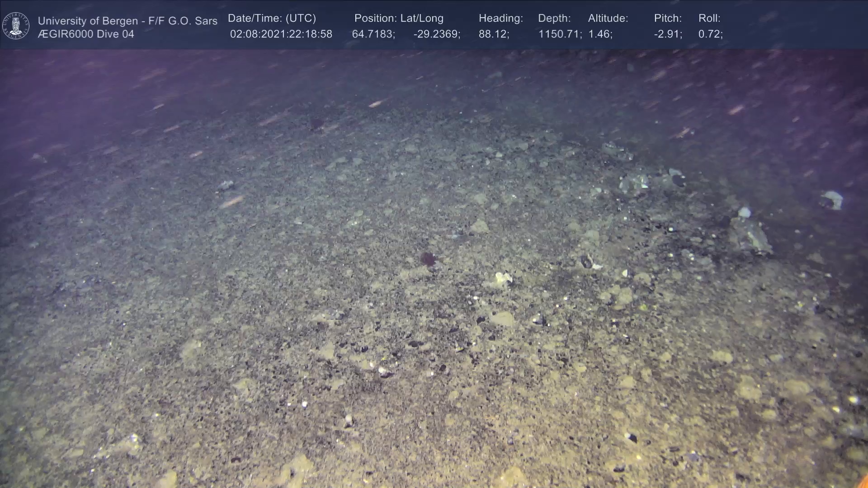Click the University of Bergen owl logo

click(x=16, y=26)
